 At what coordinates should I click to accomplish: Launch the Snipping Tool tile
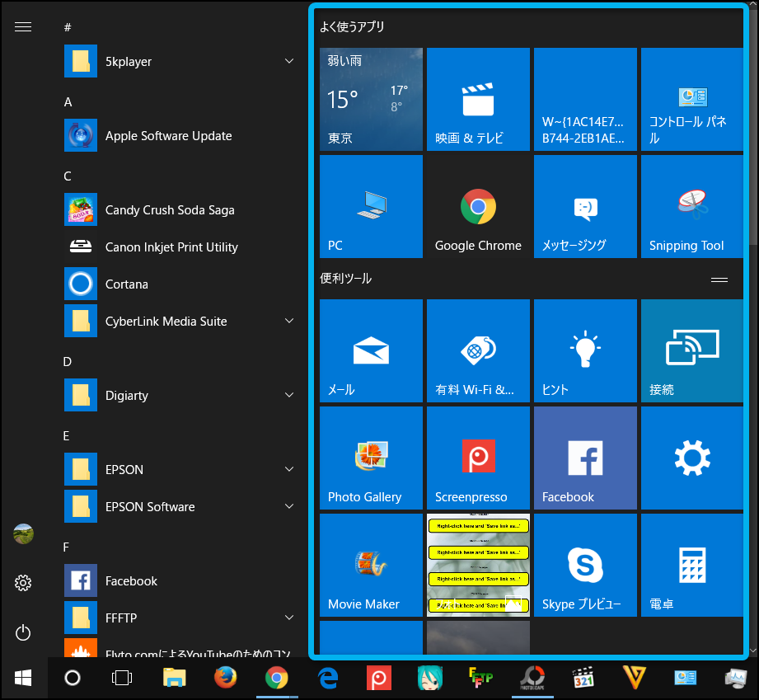(x=692, y=206)
